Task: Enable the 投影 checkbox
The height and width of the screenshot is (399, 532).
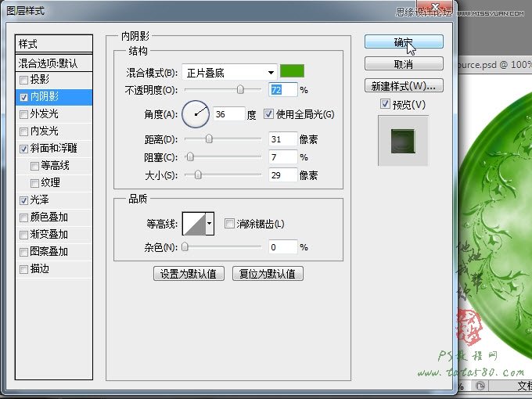Action: pyautogui.click(x=23, y=80)
